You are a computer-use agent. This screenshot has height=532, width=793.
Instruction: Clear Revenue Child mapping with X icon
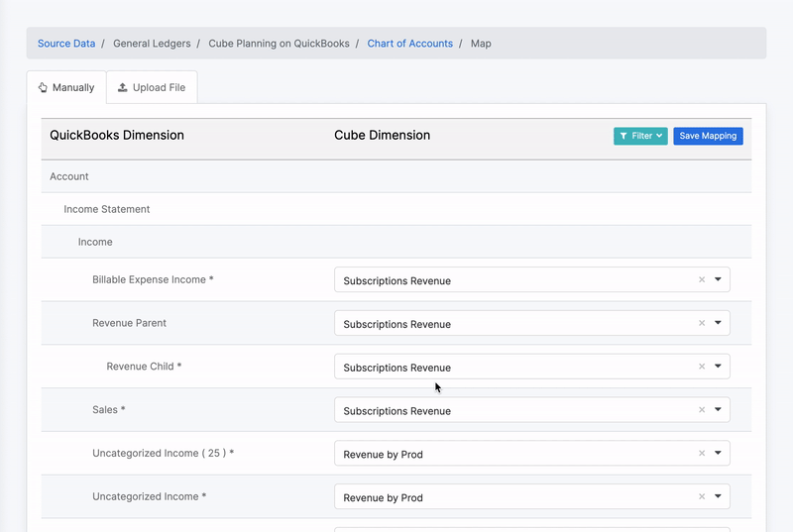tap(702, 367)
